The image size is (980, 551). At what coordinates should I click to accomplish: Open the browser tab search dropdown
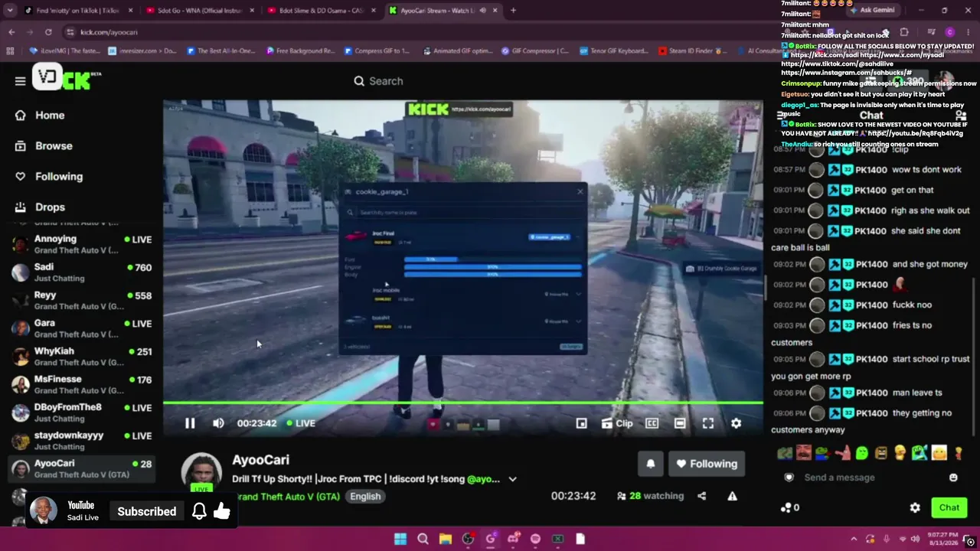coord(11,11)
